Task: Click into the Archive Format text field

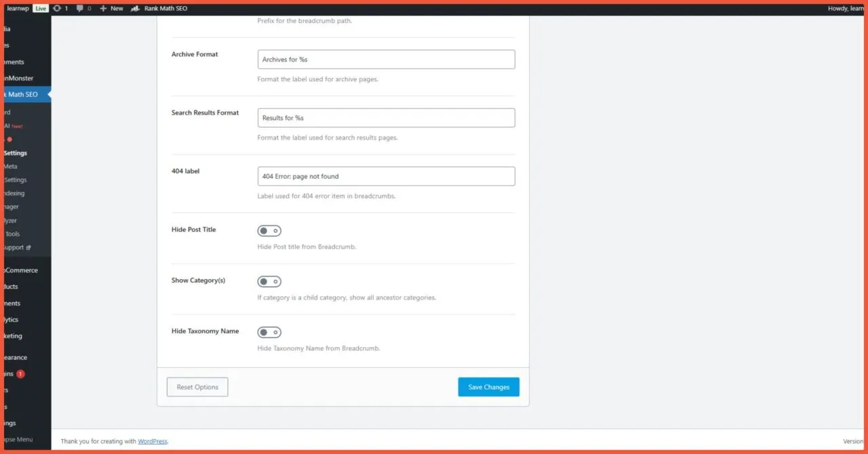Action: point(386,60)
